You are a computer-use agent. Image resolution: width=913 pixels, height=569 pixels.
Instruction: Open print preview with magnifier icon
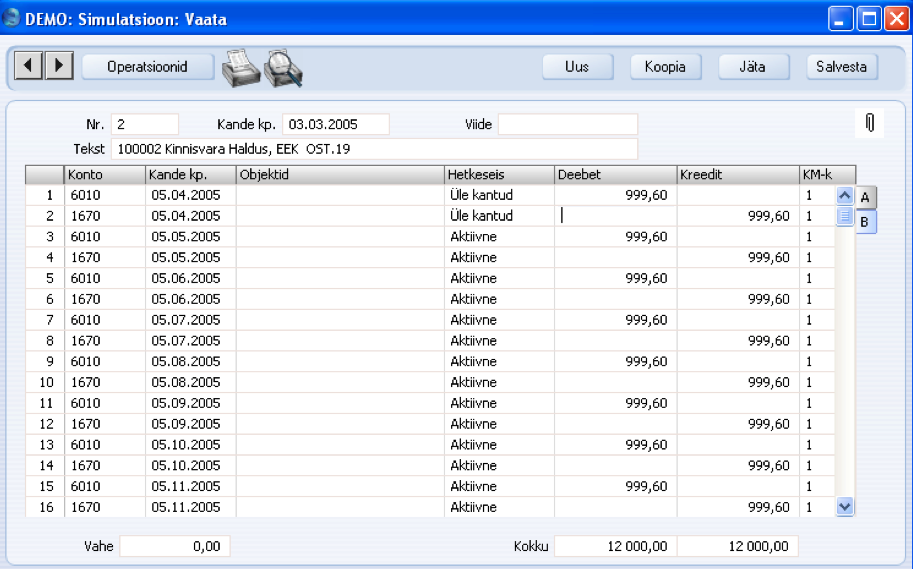coord(283,67)
